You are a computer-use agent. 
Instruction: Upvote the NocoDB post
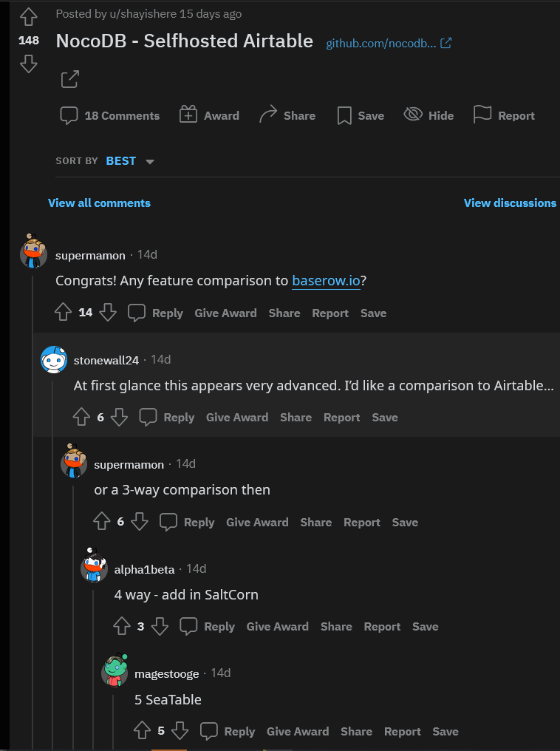pyautogui.click(x=28, y=17)
